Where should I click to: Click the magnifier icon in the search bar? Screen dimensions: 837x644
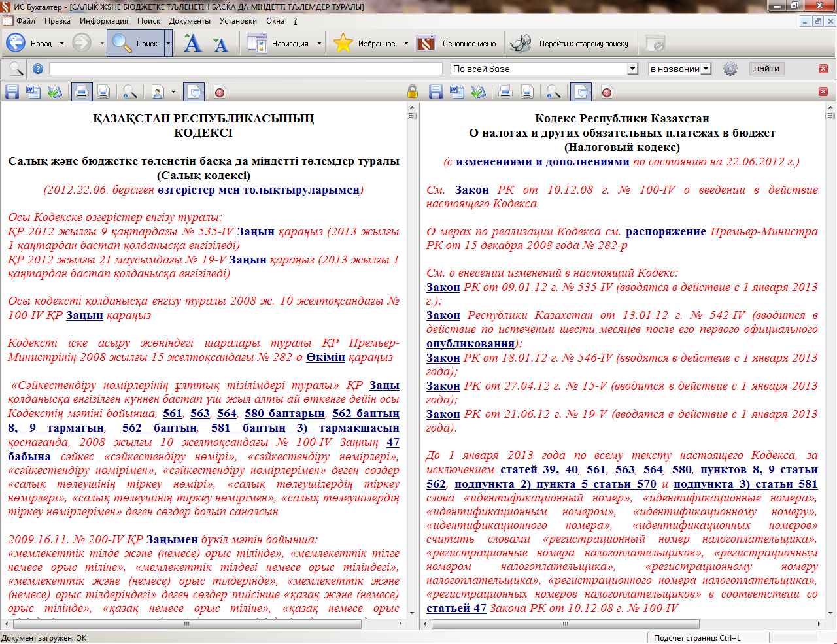[x=16, y=69]
